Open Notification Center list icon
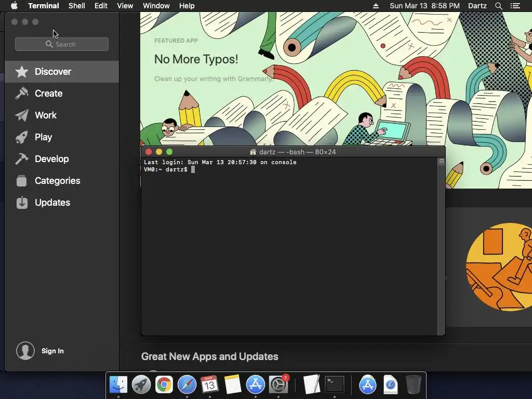The image size is (532, 399). (515, 6)
